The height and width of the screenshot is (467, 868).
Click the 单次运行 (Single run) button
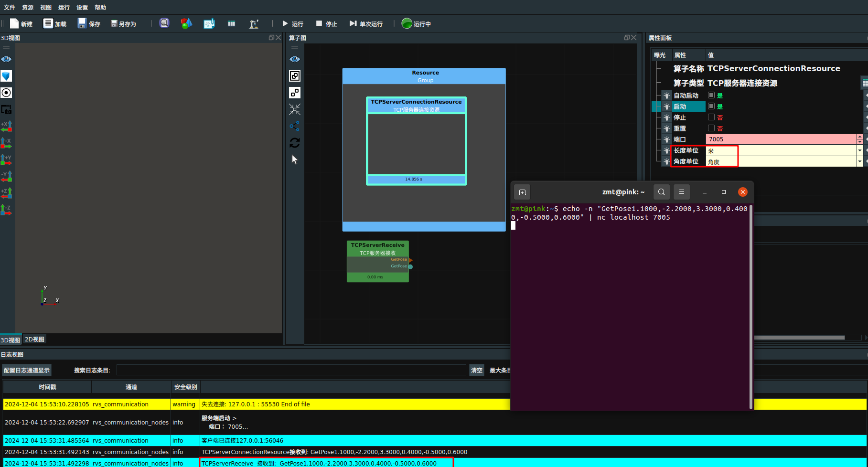(366, 24)
